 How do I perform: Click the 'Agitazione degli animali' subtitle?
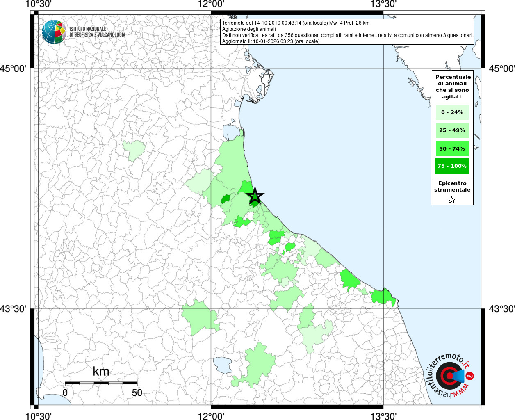249,29
